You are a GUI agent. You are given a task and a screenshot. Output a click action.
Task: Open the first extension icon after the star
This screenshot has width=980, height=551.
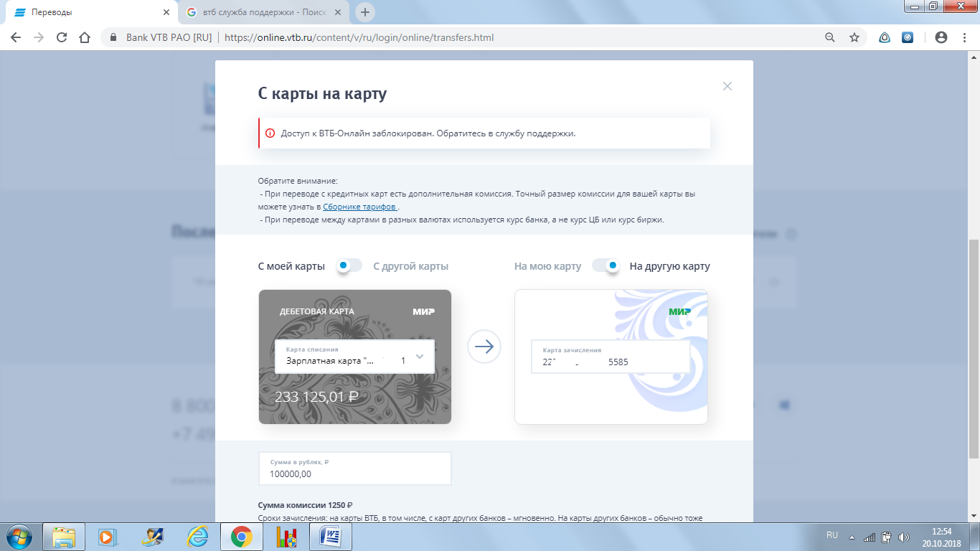[885, 37]
